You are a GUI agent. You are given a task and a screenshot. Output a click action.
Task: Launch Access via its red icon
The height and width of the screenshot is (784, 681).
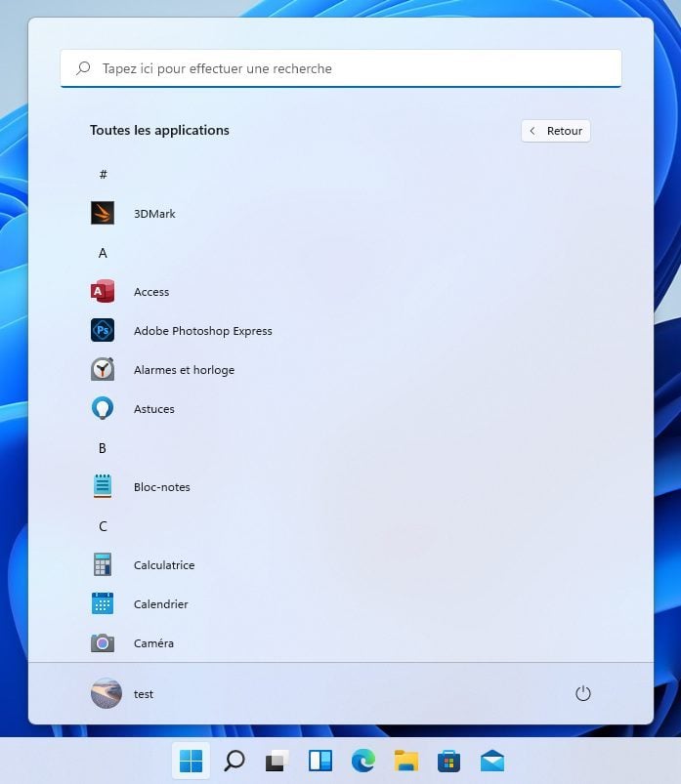(x=103, y=291)
